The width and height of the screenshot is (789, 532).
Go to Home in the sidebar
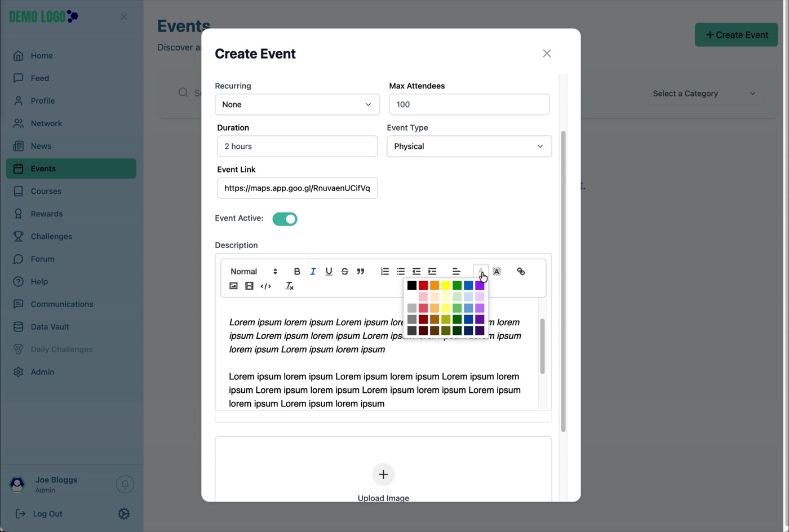coord(71,56)
